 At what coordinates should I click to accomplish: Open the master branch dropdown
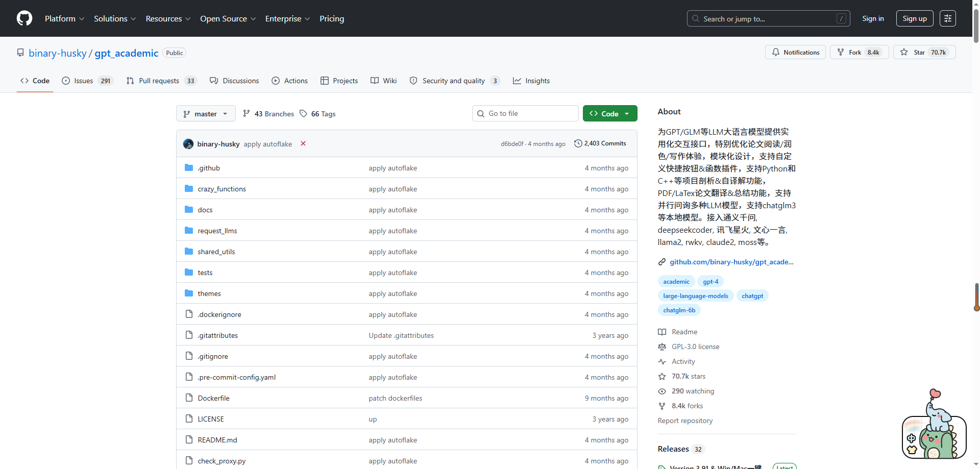click(x=206, y=113)
